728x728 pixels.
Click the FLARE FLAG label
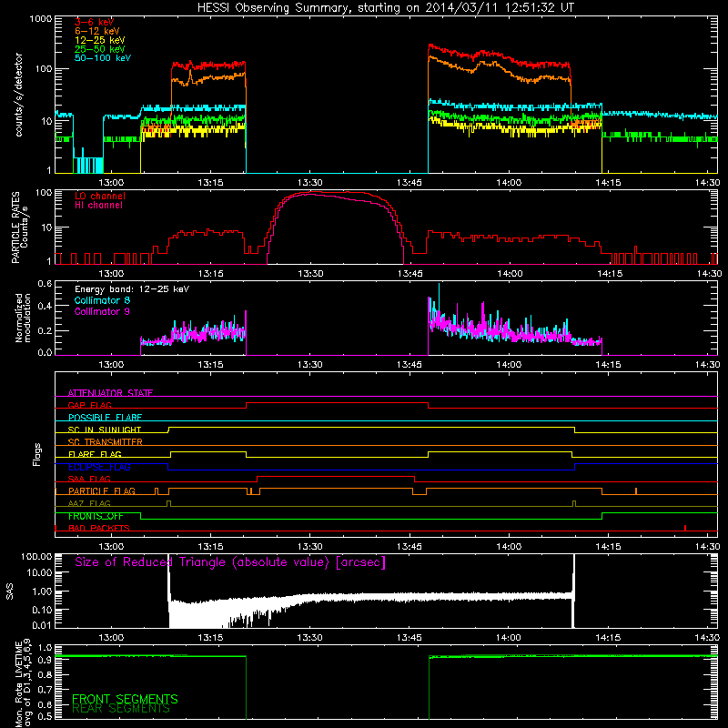95,454
